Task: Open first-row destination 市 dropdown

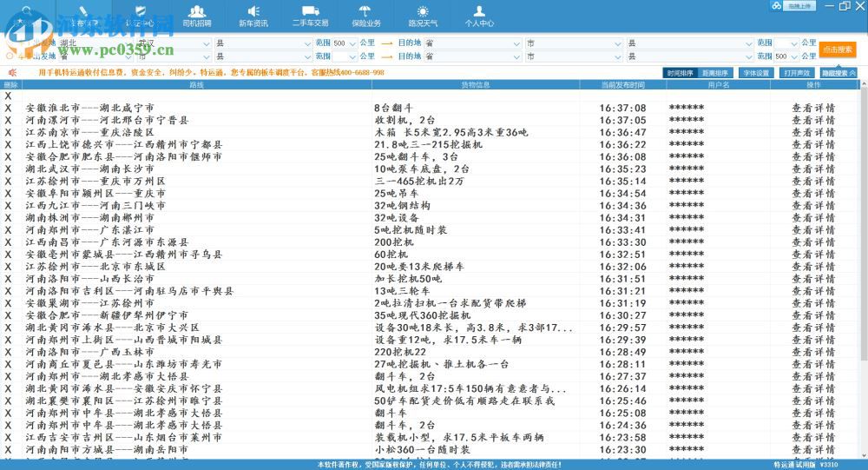Action: (574, 43)
